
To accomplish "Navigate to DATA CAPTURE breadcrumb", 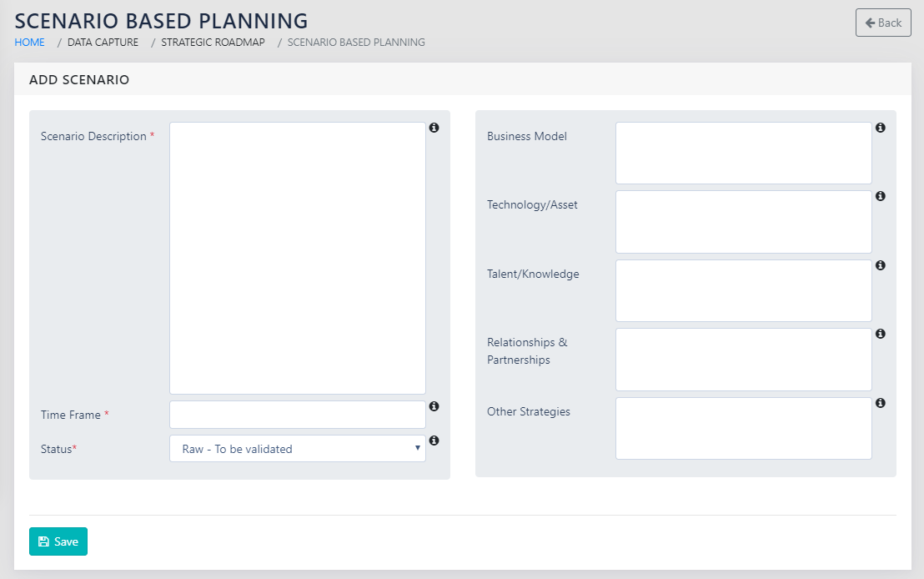I will click(103, 42).
